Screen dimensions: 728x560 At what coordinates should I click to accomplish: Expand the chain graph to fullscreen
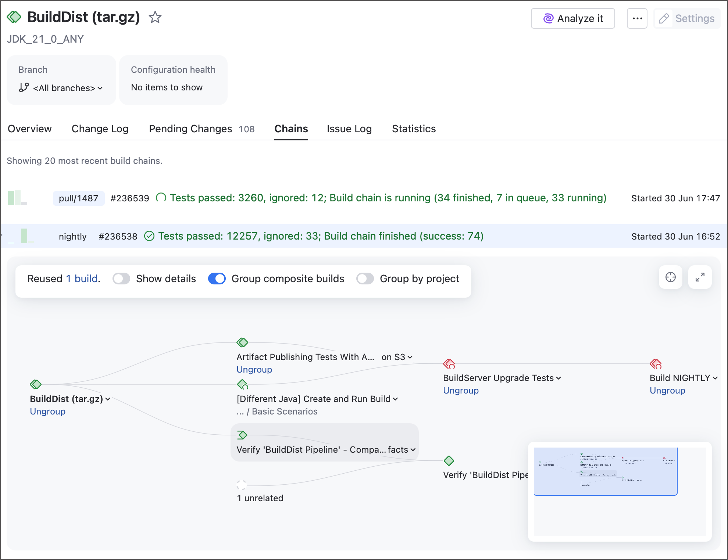700,277
